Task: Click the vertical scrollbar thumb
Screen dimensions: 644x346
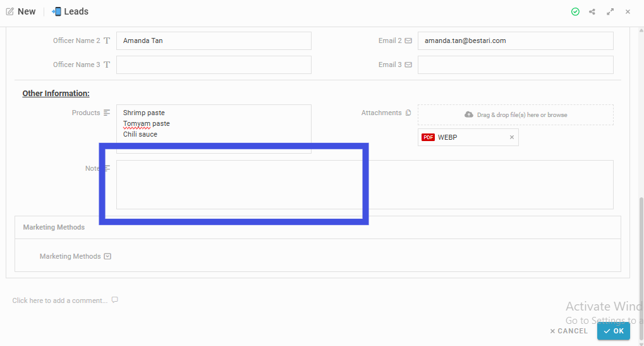Action: tap(641, 269)
